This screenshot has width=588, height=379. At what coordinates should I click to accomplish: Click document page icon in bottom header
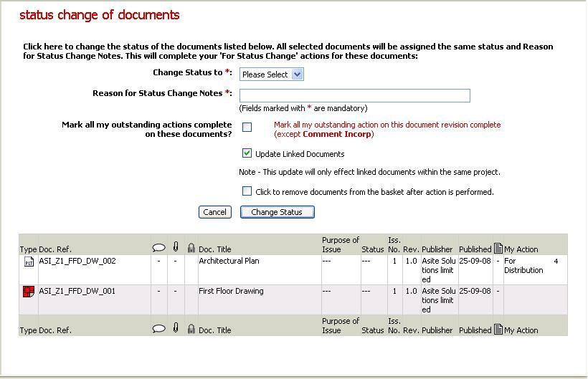(498, 329)
